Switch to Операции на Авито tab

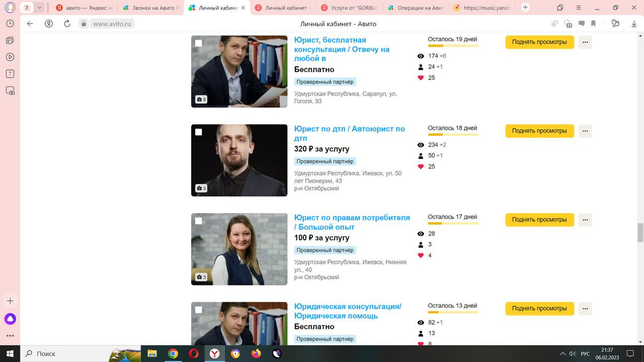415,8
